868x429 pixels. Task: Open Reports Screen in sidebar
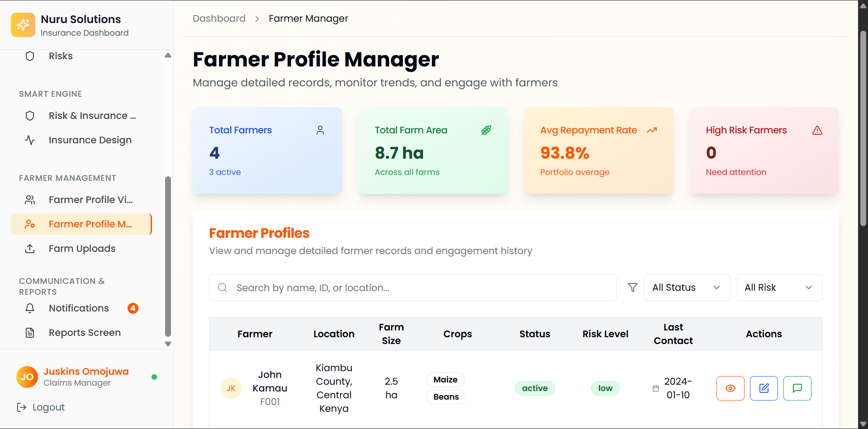[81, 333]
